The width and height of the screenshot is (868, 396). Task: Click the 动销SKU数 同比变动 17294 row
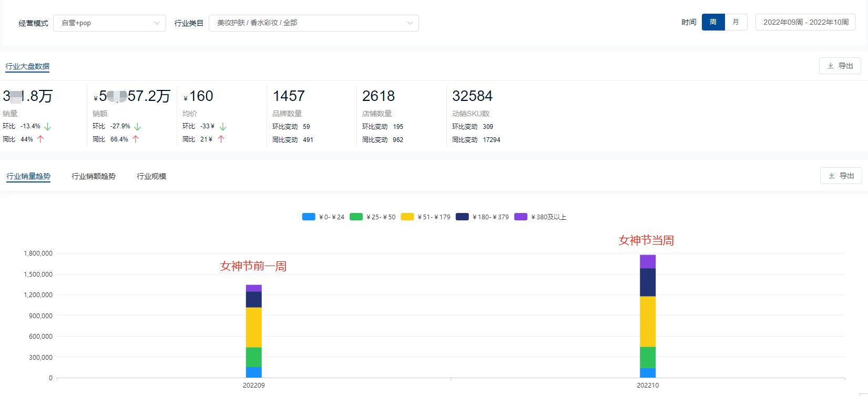(476, 140)
